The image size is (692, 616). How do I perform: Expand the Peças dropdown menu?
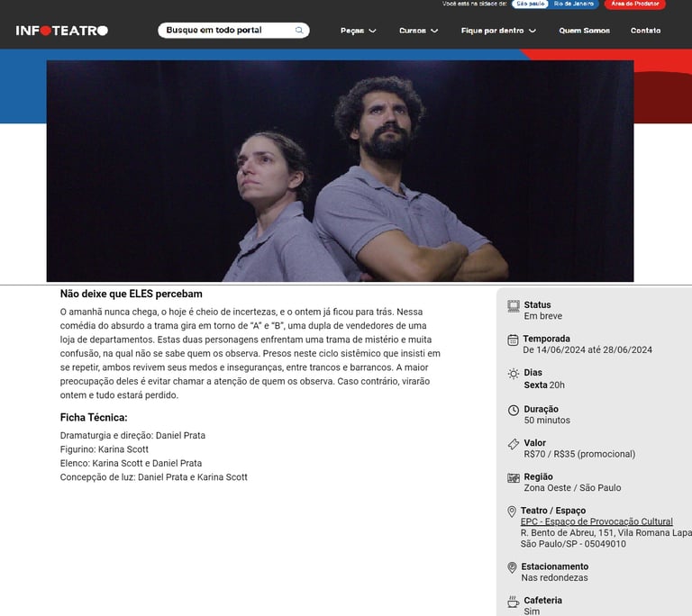click(x=358, y=31)
